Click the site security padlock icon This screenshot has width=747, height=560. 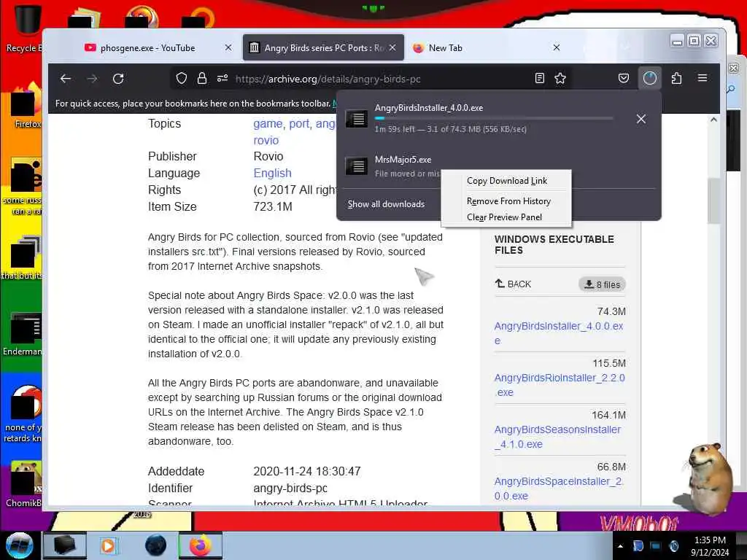[x=202, y=78]
